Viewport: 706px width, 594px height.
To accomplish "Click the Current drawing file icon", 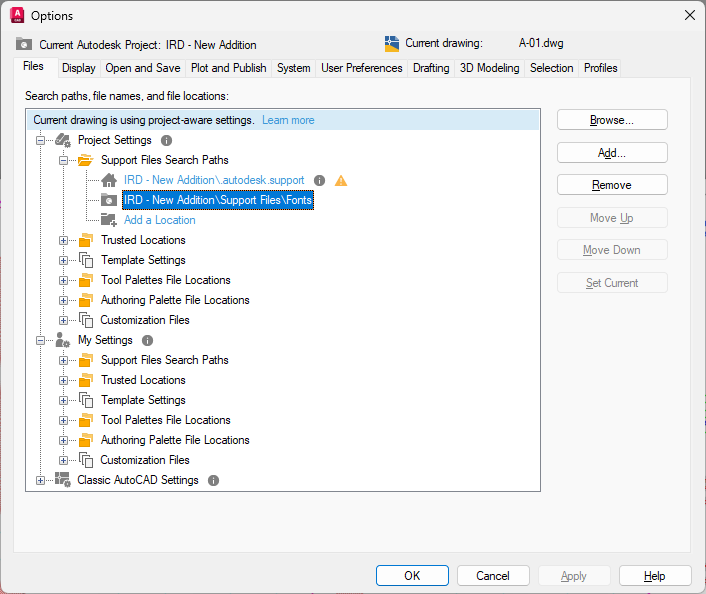I will tap(392, 44).
